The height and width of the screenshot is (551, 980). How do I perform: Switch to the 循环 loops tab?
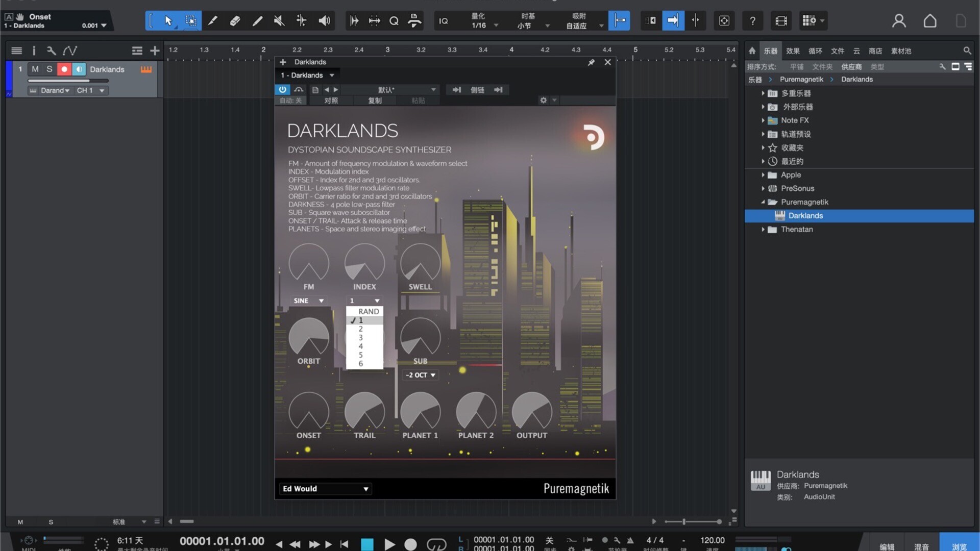815,51
